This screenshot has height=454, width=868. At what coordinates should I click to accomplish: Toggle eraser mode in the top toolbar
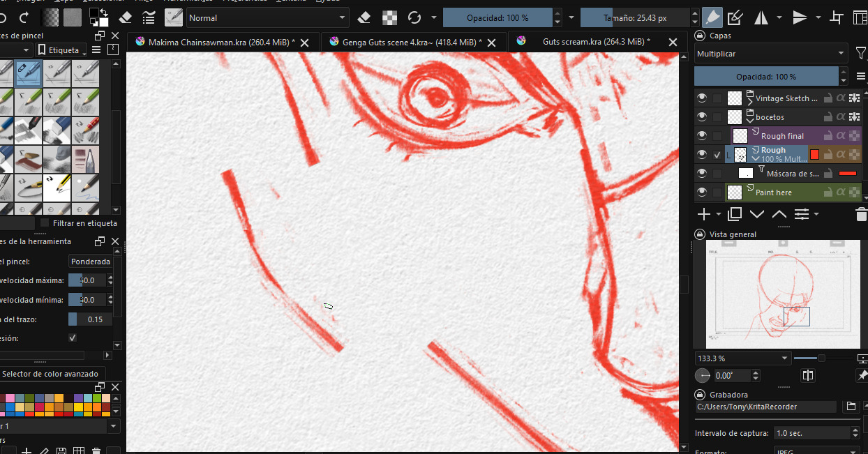tap(364, 17)
